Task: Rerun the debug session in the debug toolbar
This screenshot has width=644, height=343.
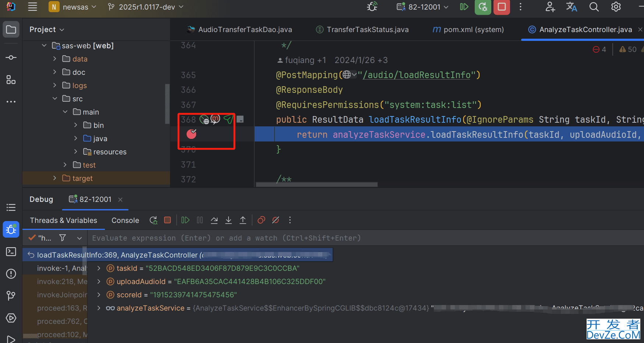Action: click(153, 220)
